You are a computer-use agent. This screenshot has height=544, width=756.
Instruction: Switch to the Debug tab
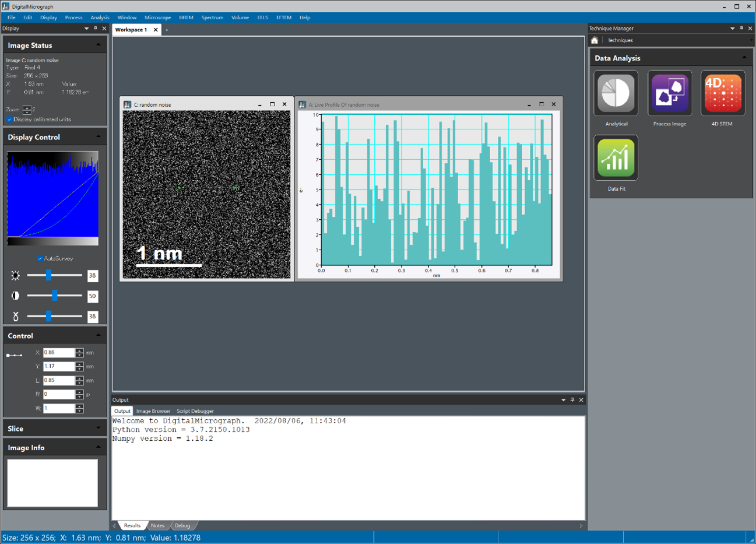point(182,525)
